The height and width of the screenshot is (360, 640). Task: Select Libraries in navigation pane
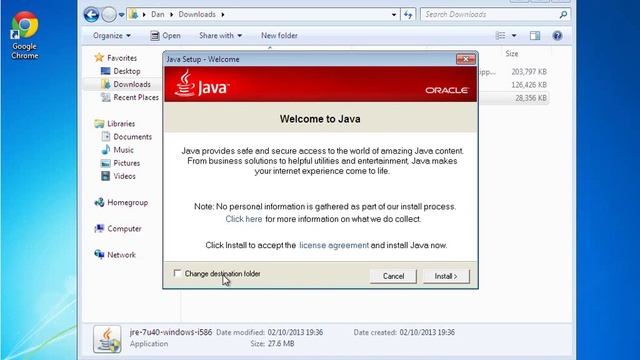coord(115,123)
